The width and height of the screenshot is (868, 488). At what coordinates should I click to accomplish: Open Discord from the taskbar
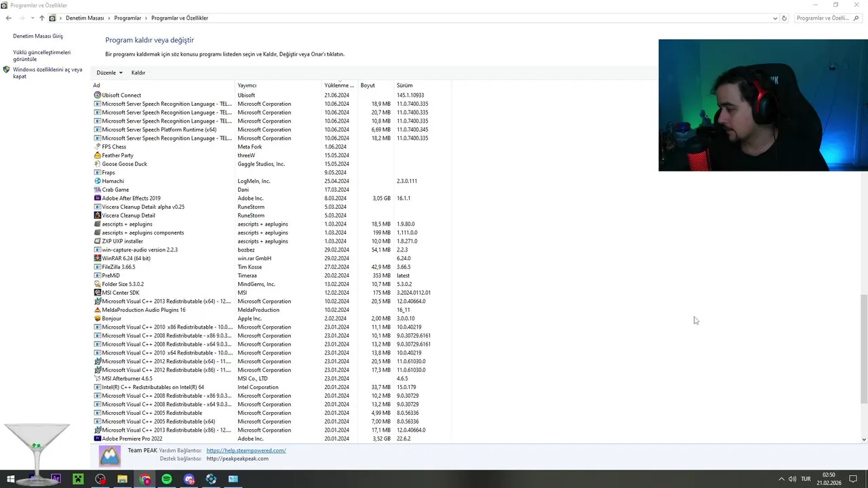click(x=189, y=479)
